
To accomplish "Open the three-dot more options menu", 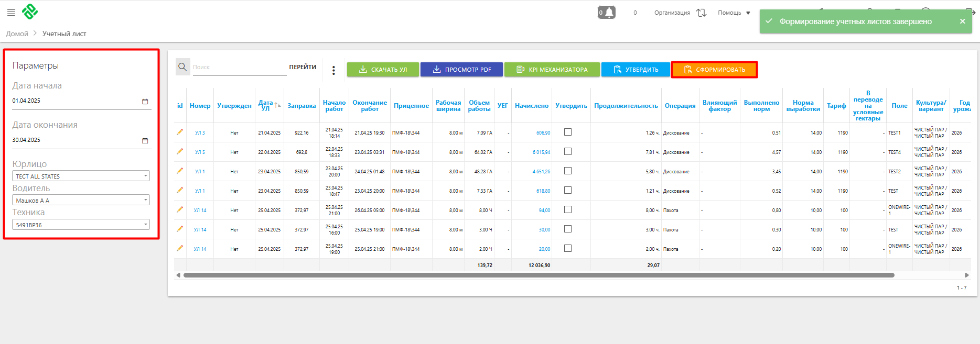I will [333, 70].
